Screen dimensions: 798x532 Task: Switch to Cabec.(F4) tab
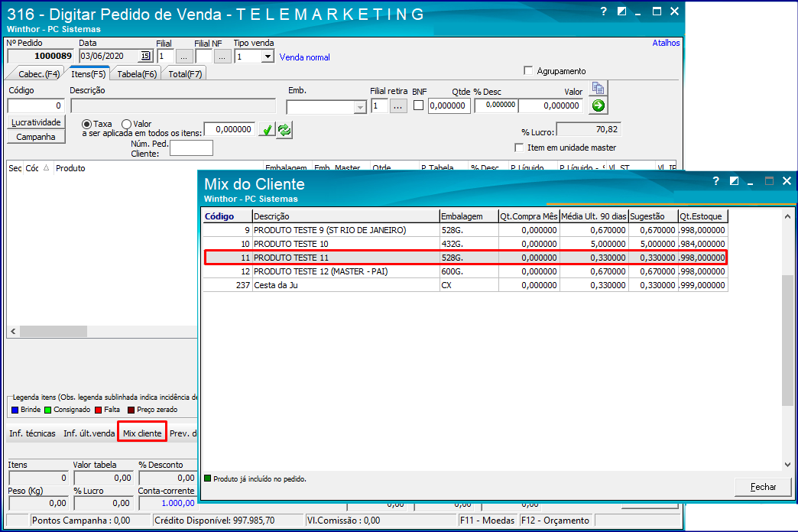point(38,74)
